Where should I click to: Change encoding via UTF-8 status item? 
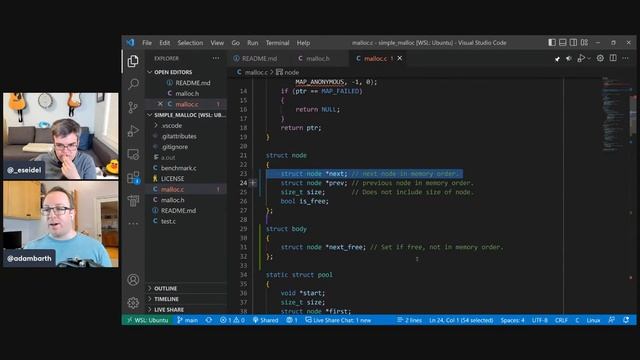pos(540,320)
